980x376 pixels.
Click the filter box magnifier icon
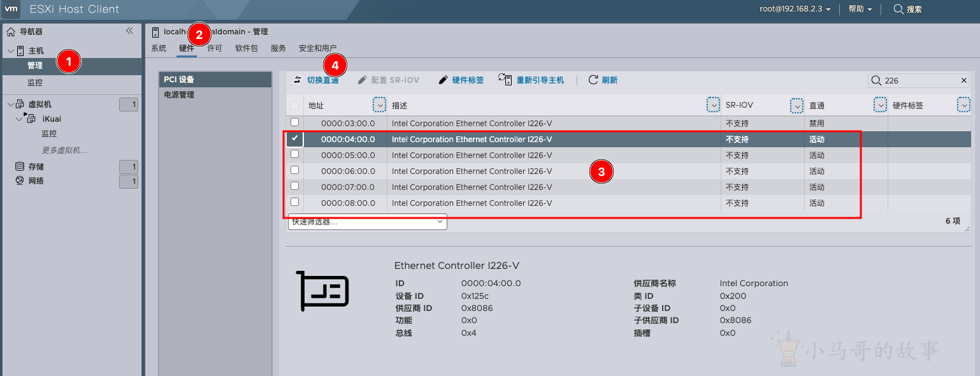pyautogui.click(x=876, y=80)
